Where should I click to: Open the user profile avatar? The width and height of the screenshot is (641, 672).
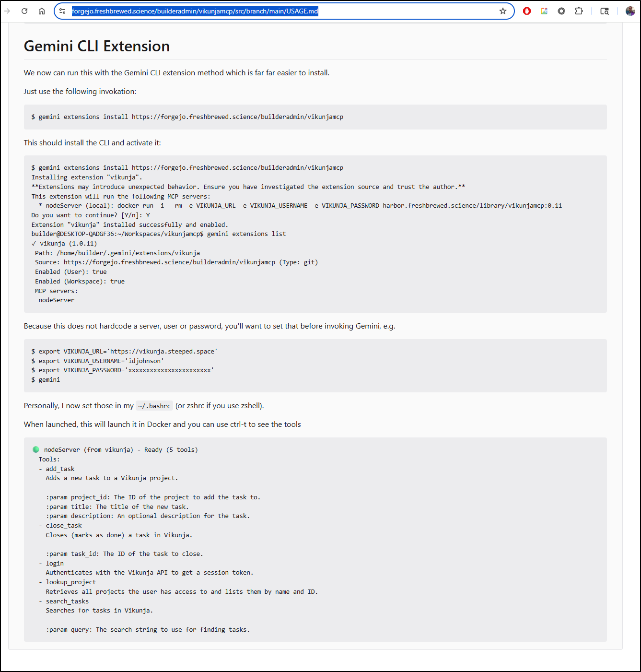coord(630,11)
